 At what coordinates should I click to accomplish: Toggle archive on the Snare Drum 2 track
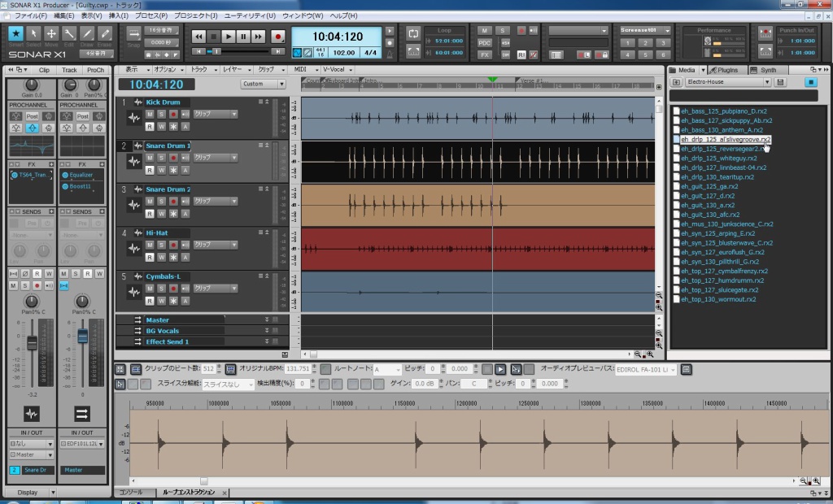pos(185,214)
